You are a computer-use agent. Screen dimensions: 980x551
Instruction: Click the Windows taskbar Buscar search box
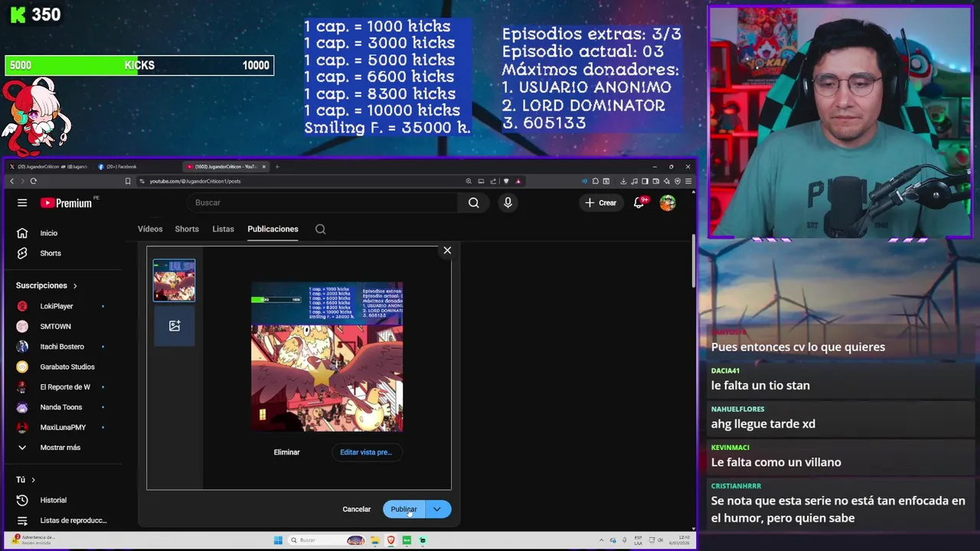326,540
